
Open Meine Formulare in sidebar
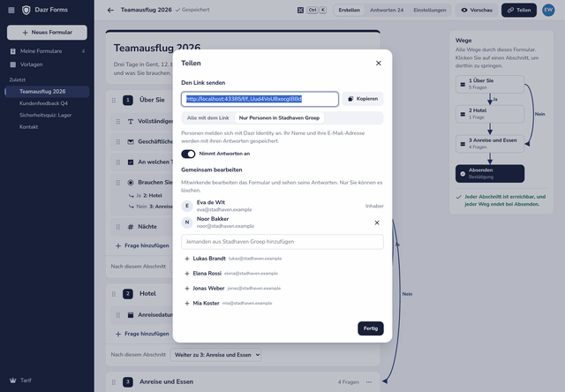[x=47, y=51]
